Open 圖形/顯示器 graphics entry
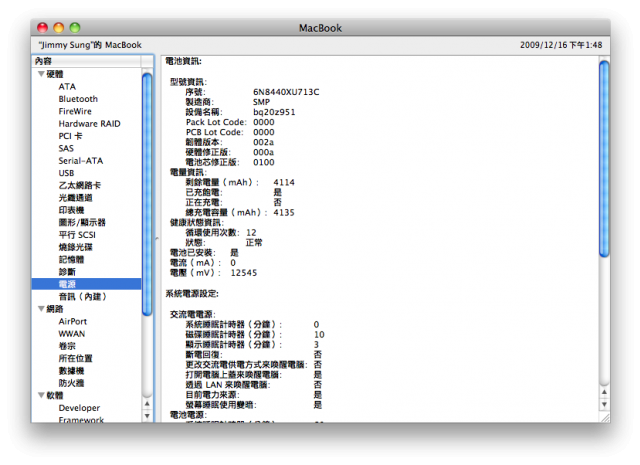The width and height of the screenshot is (640, 465). point(82,222)
